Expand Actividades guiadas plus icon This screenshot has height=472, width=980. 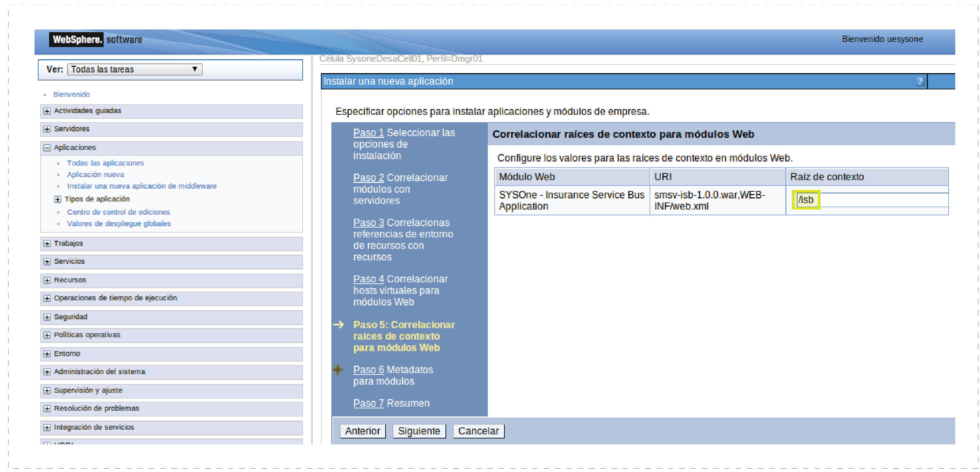click(47, 111)
